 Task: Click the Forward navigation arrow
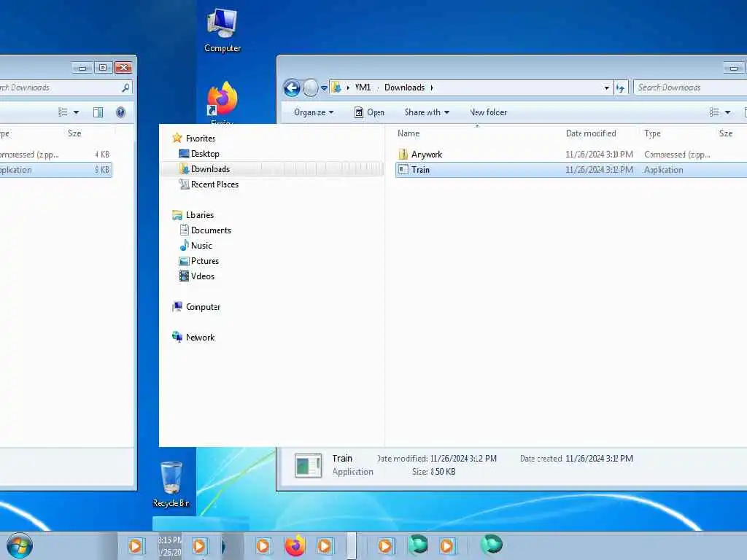click(x=311, y=87)
